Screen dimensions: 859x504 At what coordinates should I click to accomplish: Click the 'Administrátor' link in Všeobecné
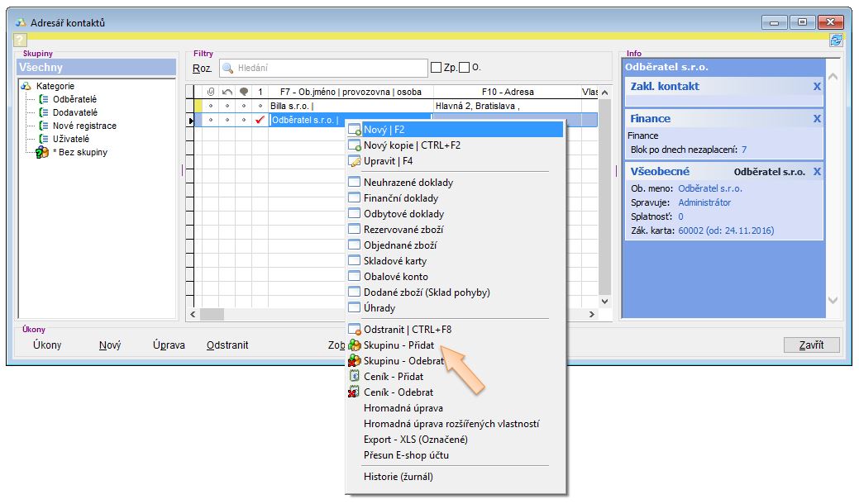point(704,202)
